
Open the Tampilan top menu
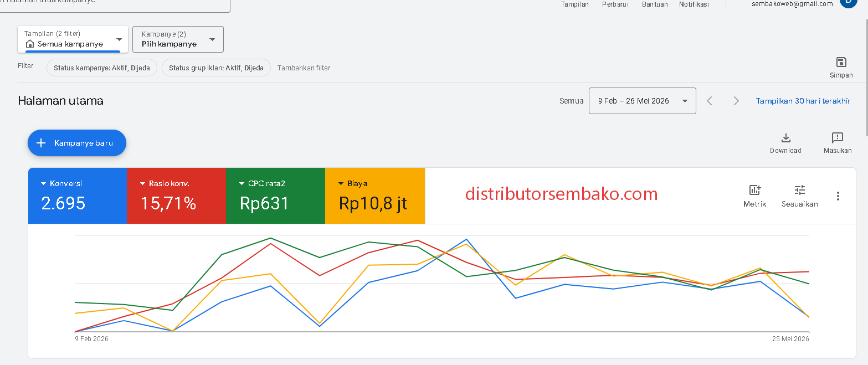pos(575,4)
